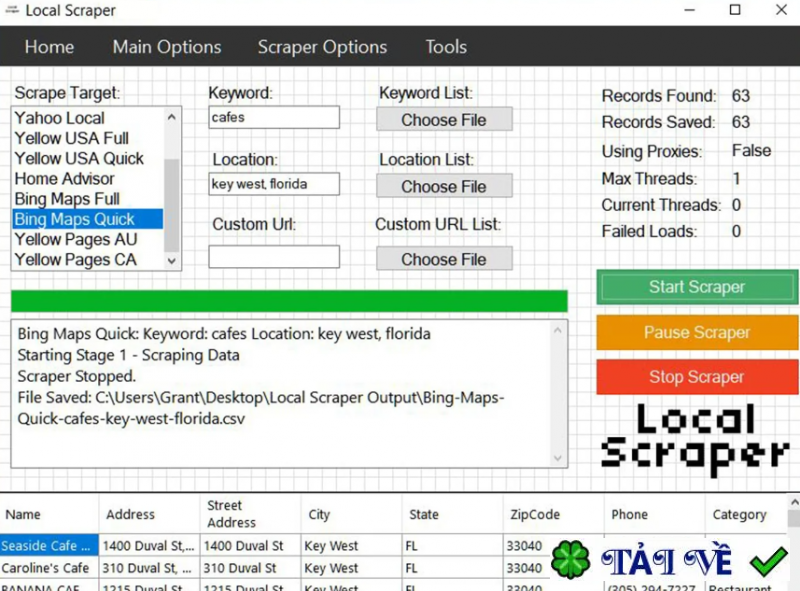Focus the Location input field
Viewport: 800px width, 591px height.
coord(274,184)
